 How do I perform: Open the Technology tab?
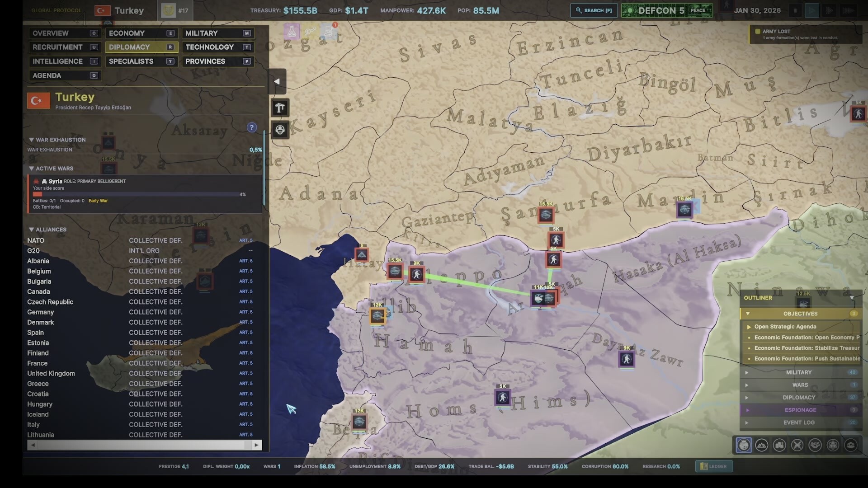[x=217, y=47]
